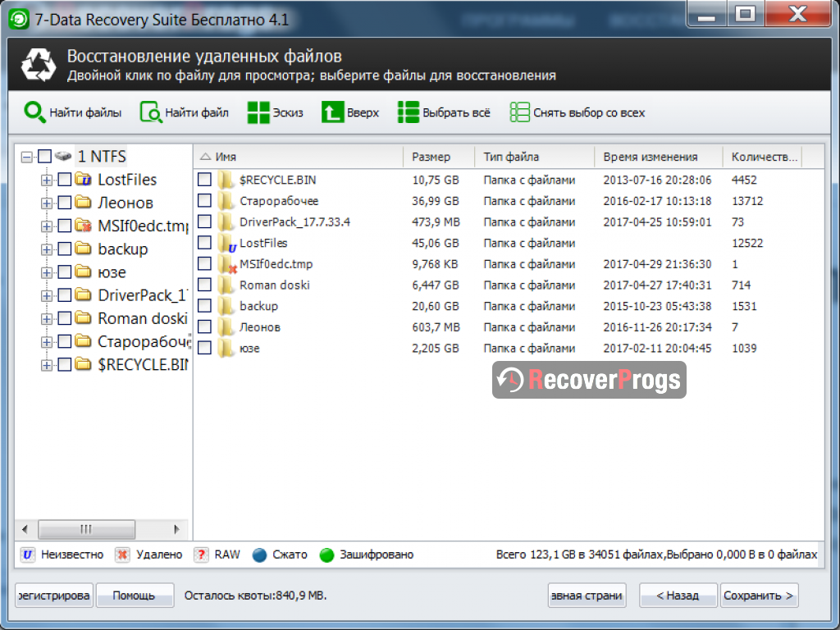
Task: Click the NTFS drive icon in tree
Action: (x=63, y=157)
